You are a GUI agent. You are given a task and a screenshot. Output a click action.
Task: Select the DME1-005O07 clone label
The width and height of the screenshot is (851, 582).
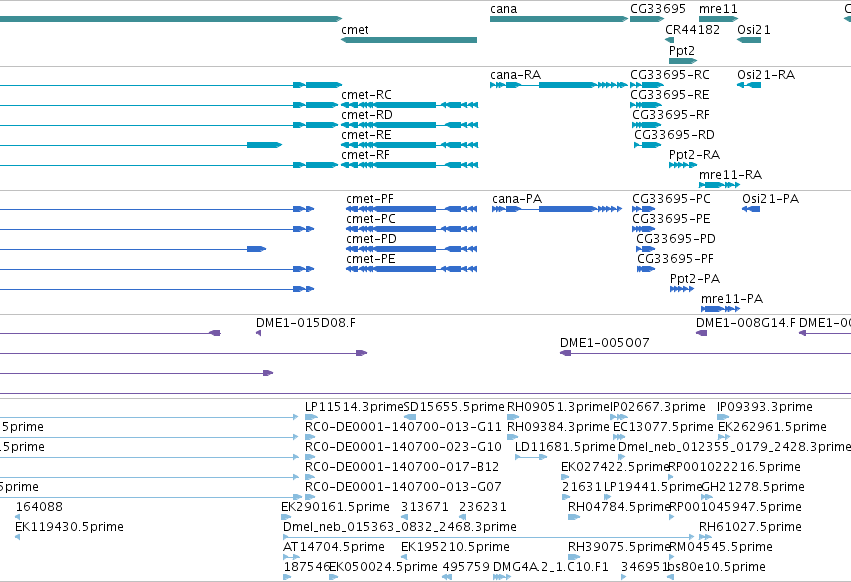point(605,343)
